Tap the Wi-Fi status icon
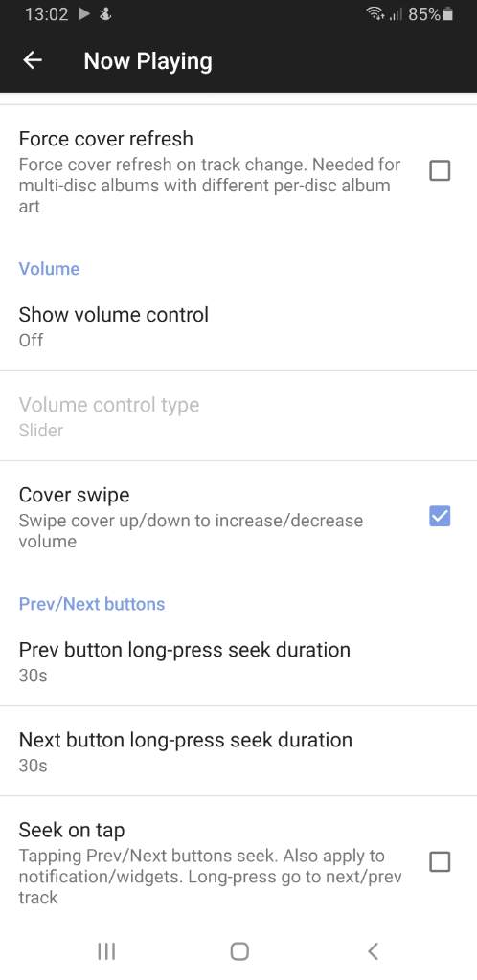This screenshot has width=477, height=980. [375, 13]
